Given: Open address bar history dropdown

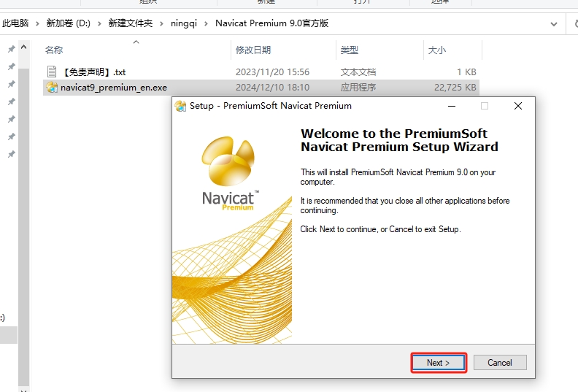Looking at the screenshot, I should click(x=554, y=24).
